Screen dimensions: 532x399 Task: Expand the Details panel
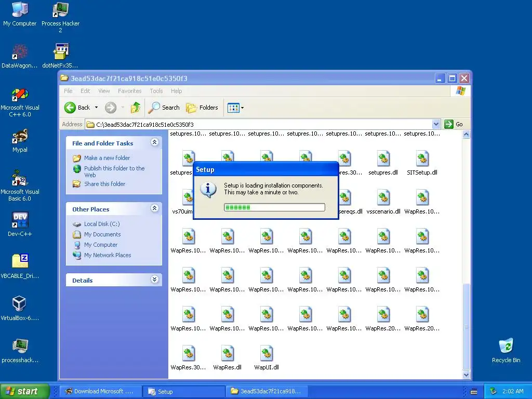point(154,280)
